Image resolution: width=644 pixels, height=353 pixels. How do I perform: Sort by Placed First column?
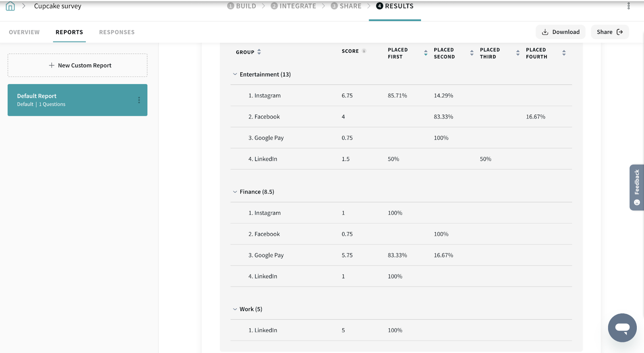[x=425, y=53]
